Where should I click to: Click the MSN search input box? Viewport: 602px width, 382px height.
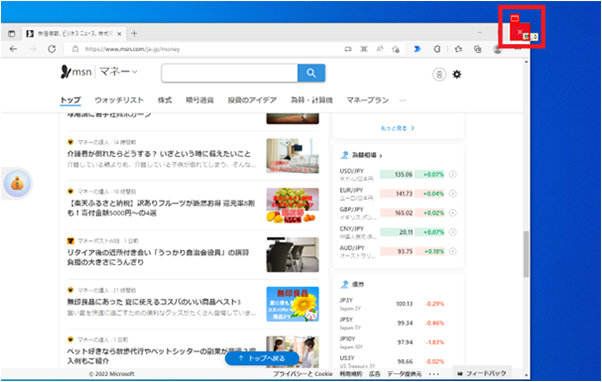click(x=230, y=73)
